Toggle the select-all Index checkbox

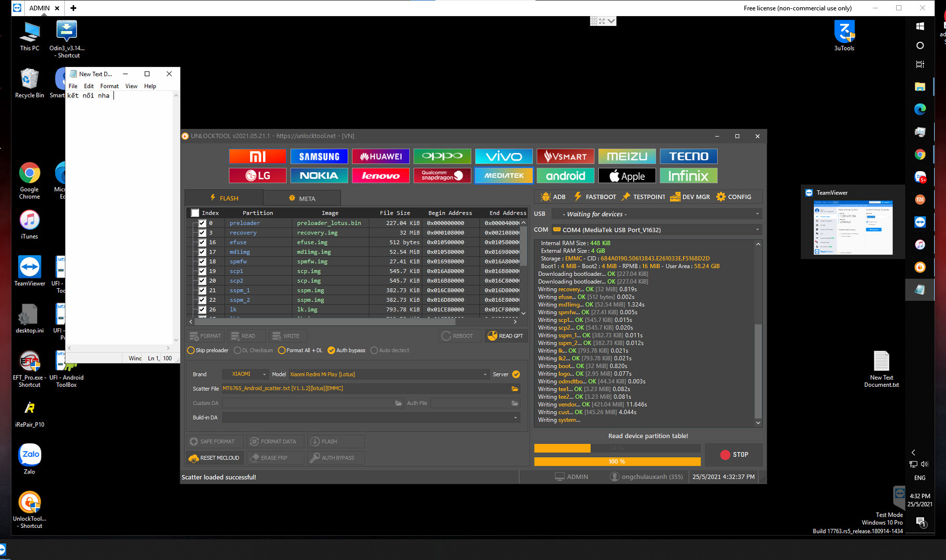pos(195,213)
